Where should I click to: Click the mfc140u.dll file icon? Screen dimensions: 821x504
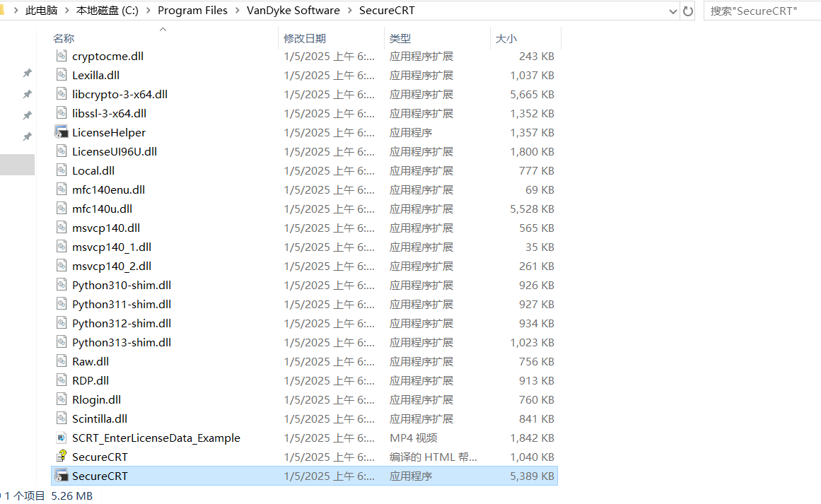tap(62, 209)
